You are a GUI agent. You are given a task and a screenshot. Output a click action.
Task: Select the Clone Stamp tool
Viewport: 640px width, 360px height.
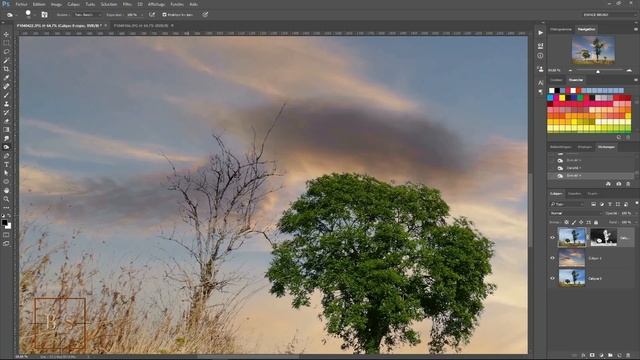(x=6, y=104)
